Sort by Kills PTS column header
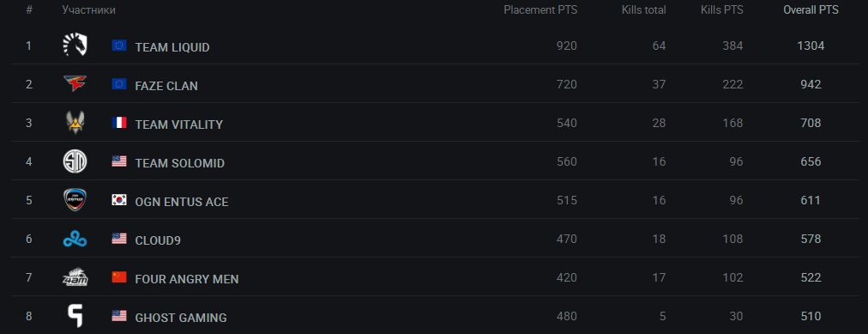Viewport: 868px width, 334px height. [x=722, y=10]
